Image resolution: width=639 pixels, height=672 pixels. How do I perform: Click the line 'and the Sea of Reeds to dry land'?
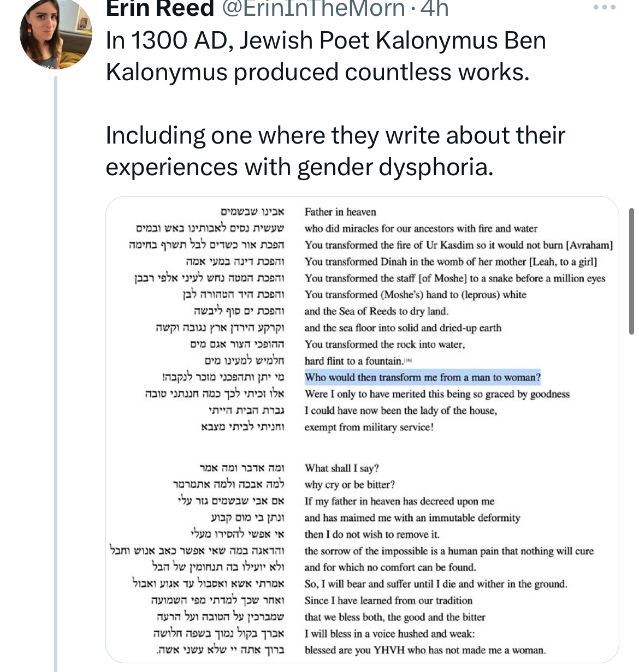point(376,311)
